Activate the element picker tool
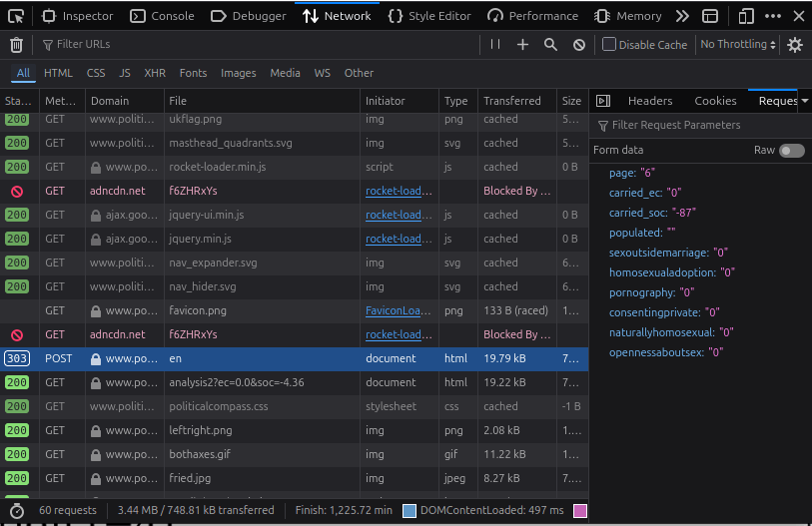The height and width of the screenshot is (526, 812). click(16, 16)
